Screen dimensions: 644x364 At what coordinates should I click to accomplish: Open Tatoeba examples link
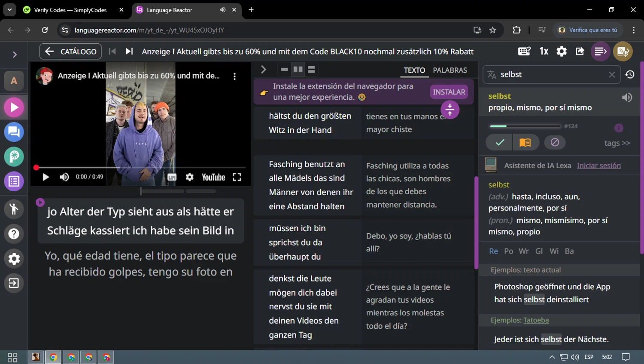536,320
